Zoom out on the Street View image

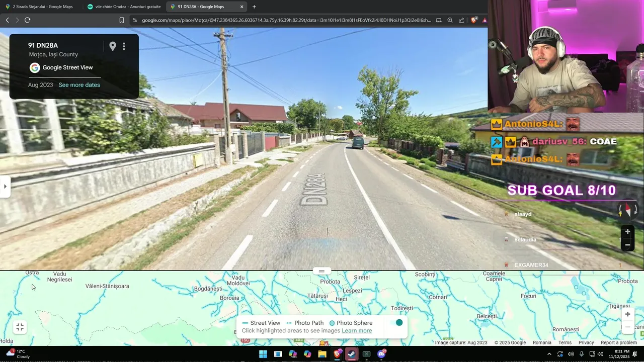(627, 245)
